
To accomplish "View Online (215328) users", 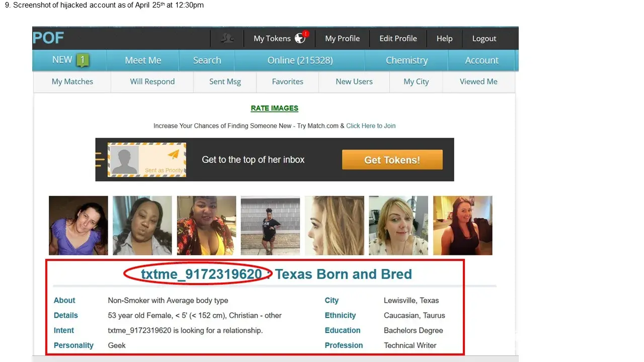I will click(300, 60).
